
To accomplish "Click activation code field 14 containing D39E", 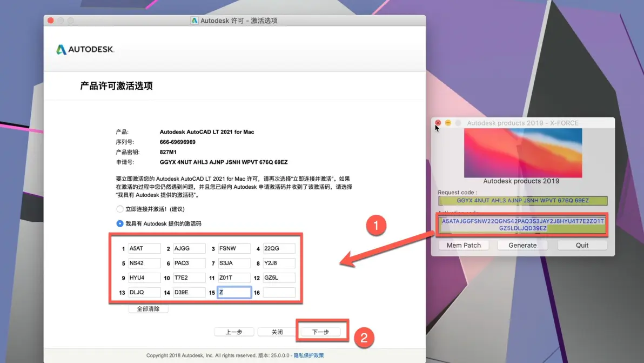I will pos(189,292).
